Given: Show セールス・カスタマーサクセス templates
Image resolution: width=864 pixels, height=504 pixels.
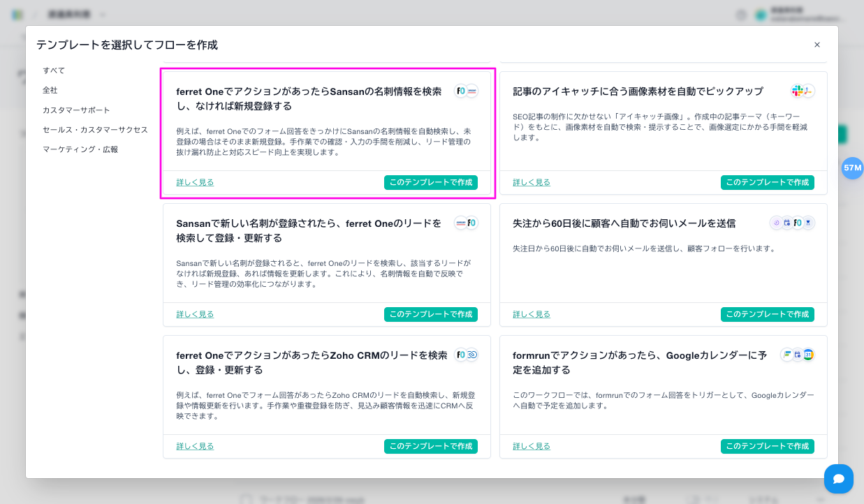Looking at the screenshot, I should [x=95, y=130].
